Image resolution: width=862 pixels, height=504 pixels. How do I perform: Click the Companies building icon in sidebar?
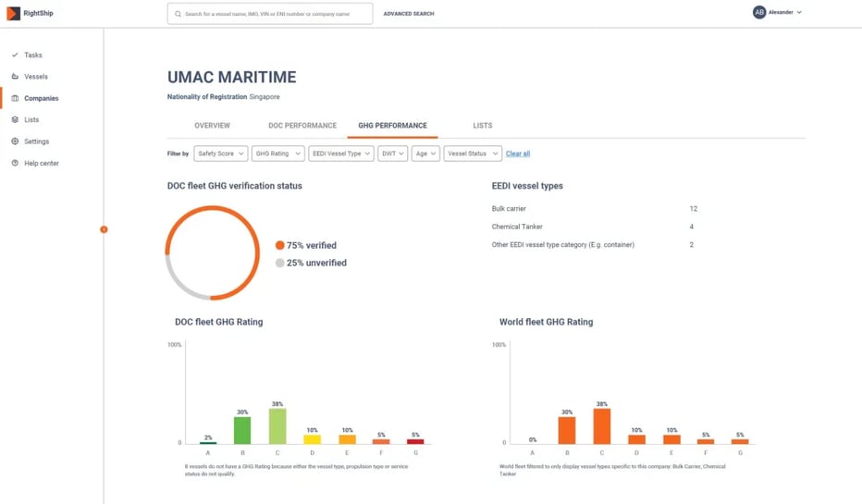(x=15, y=98)
